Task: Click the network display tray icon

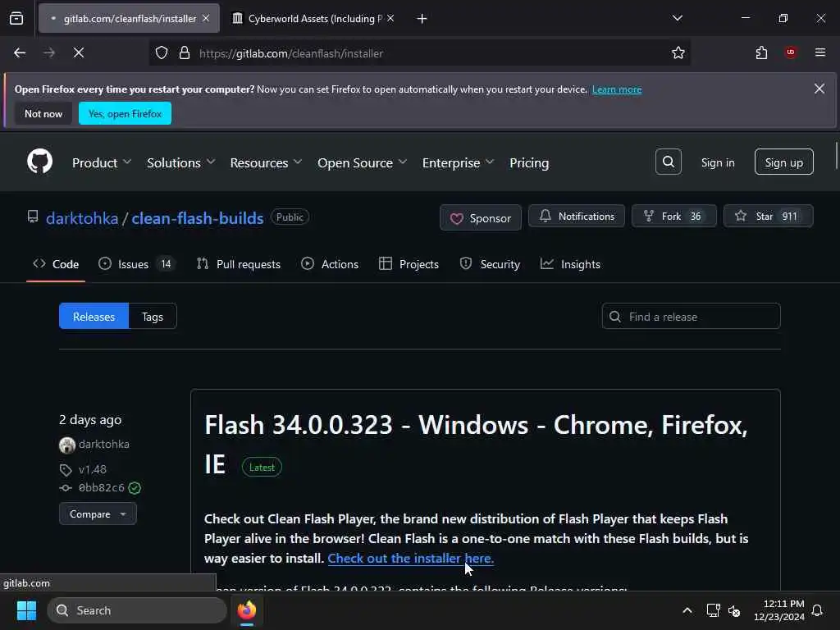Action: (x=713, y=610)
